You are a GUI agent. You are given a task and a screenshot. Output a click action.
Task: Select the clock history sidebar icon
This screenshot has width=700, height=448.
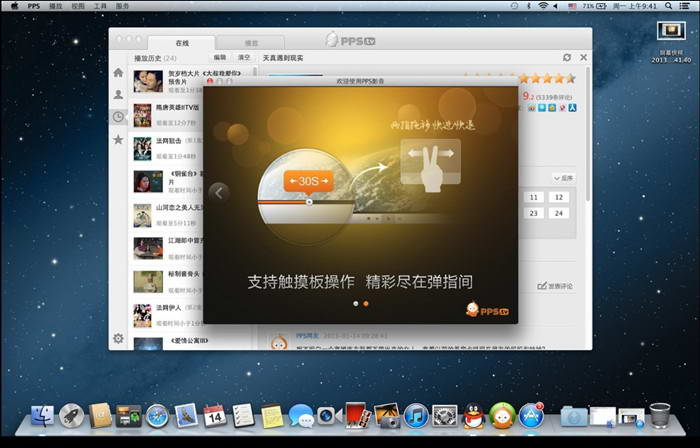click(119, 116)
